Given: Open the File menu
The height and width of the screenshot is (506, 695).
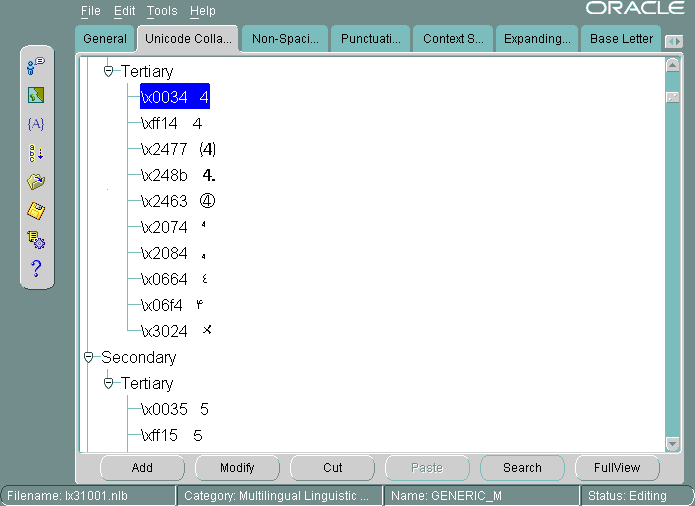Looking at the screenshot, I should 90,11.
